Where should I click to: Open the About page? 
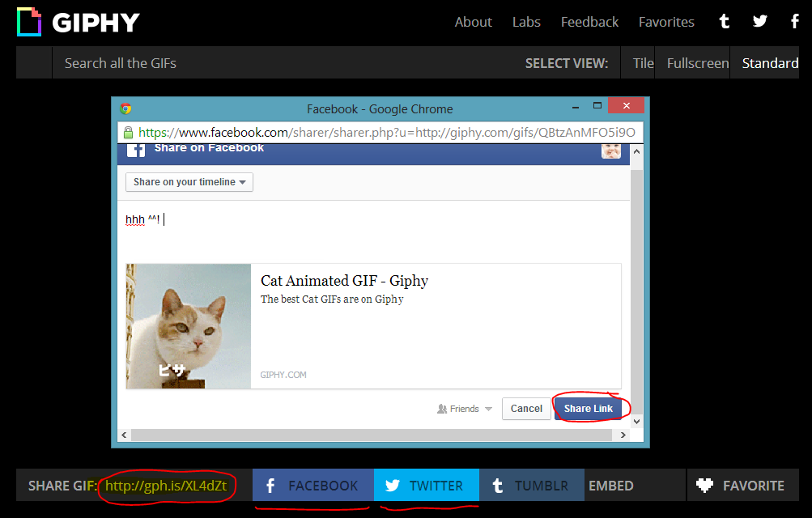474,22
